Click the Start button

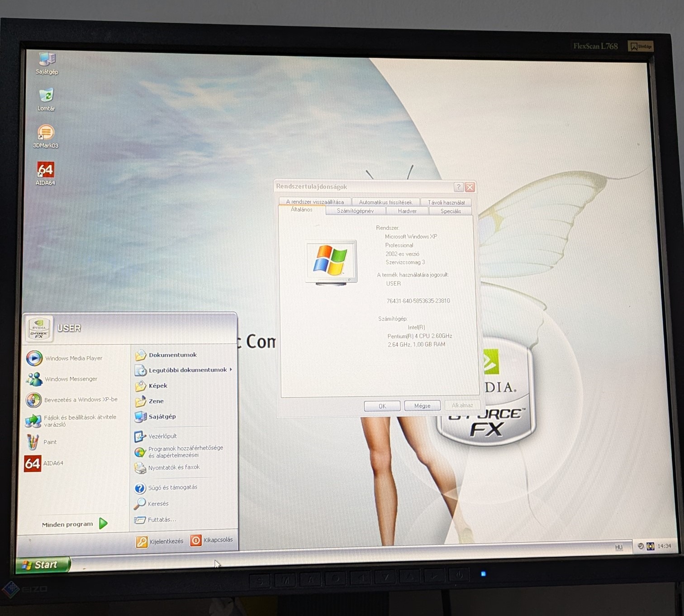[43, 565]
